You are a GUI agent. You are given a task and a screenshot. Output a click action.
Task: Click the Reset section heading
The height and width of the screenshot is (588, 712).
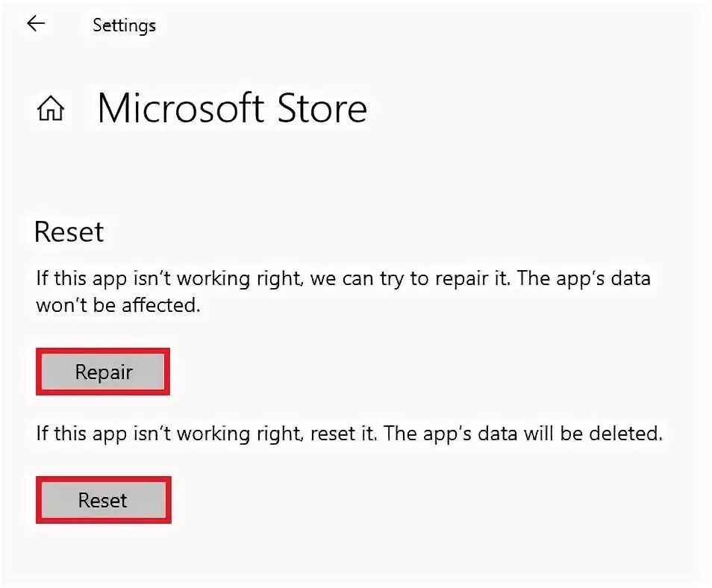[69, 232]
